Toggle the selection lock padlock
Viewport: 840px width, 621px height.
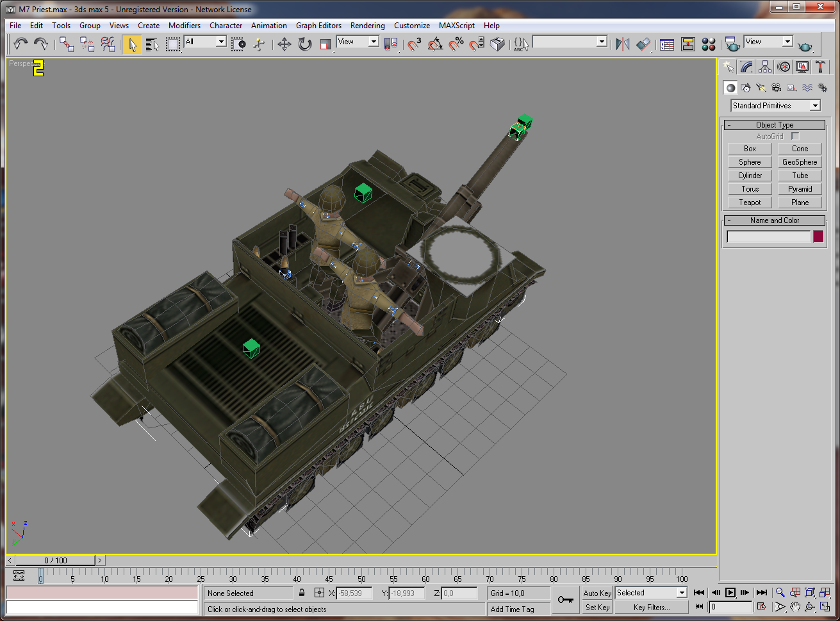[x=302, y=593]
